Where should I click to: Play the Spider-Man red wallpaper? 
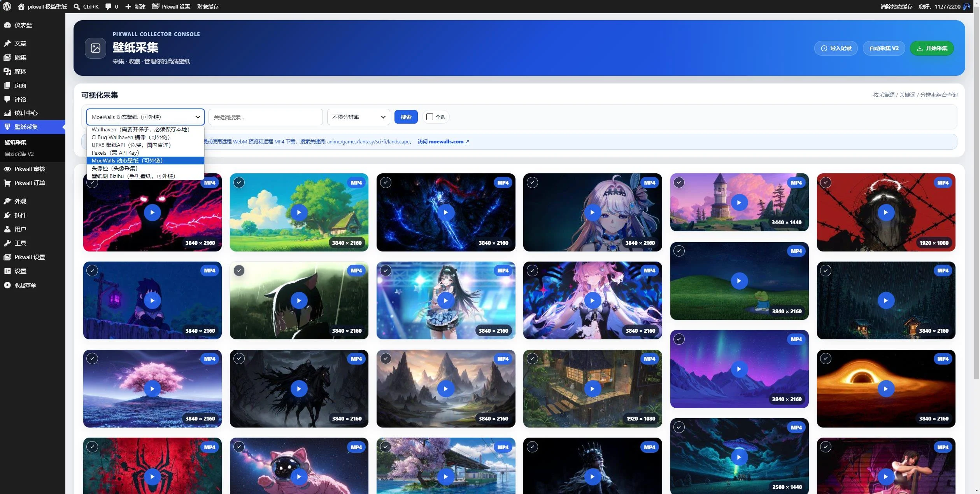[152, 477]
